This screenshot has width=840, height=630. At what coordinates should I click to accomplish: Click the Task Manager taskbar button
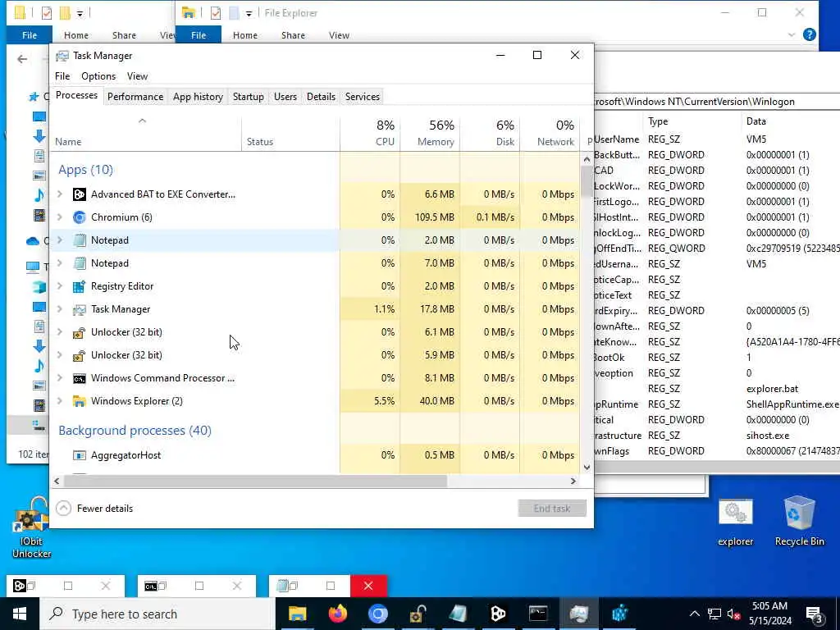coord(578,614)
